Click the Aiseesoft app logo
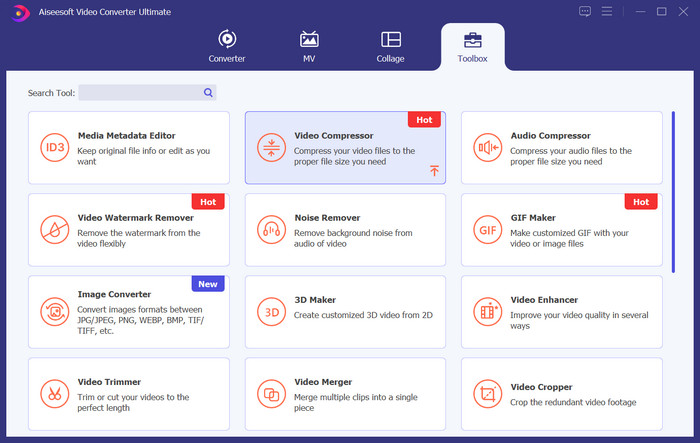 (x=19, y=13)
